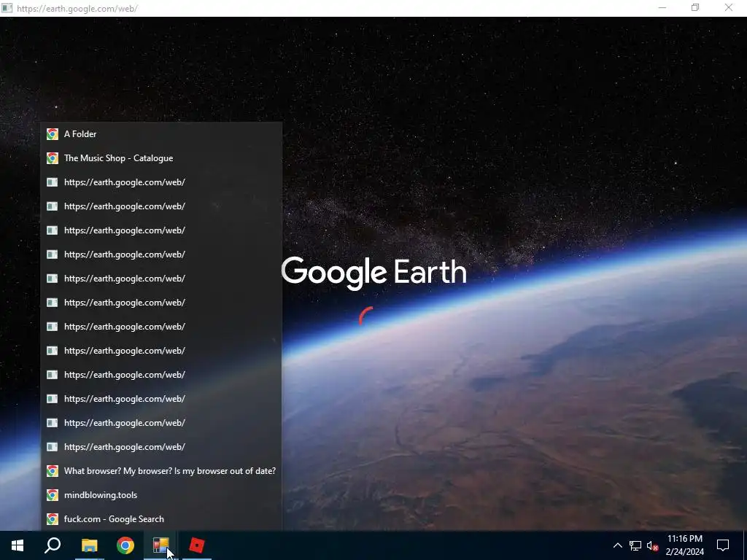Open "What browser? My browser?" window entry

[161, 471]
